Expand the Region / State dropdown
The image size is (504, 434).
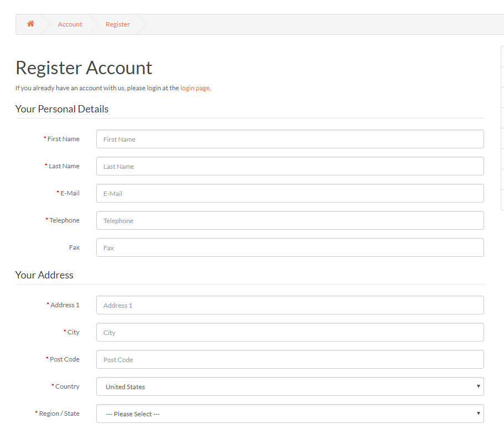click(290, 414)
